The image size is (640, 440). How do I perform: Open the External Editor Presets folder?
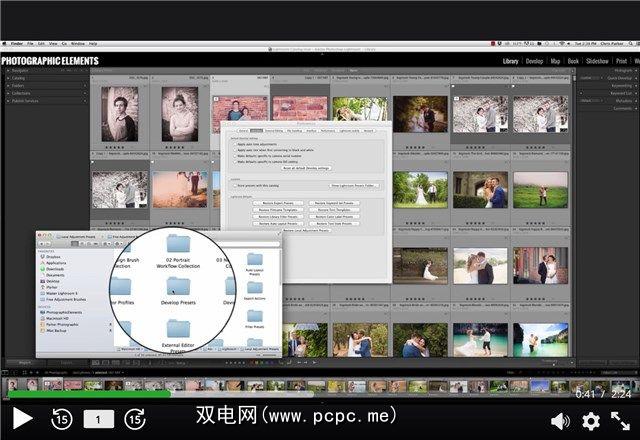pyautogui.click(x=178, y=336)
